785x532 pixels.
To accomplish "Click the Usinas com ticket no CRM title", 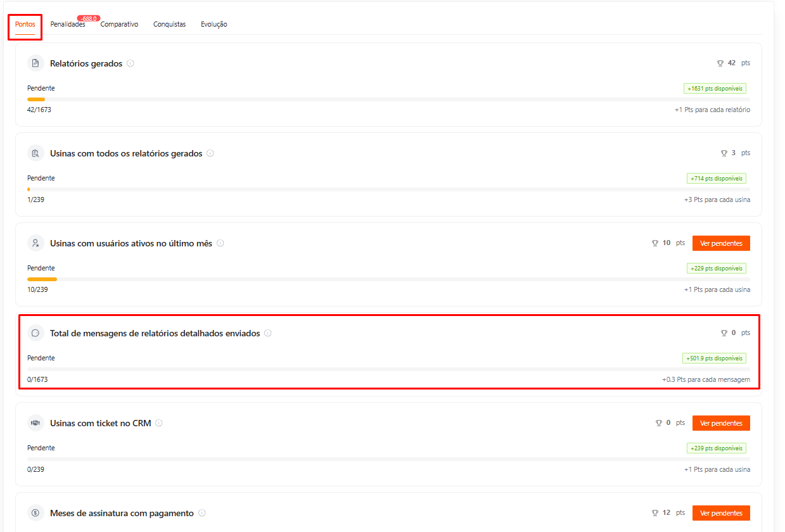I will (x=101, y=423).
